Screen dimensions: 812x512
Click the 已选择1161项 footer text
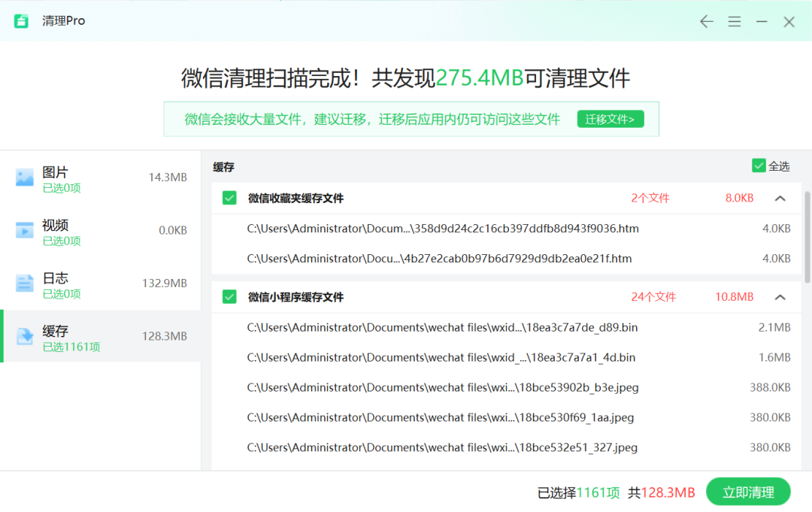pyautogui.click(x=578, y=492)
